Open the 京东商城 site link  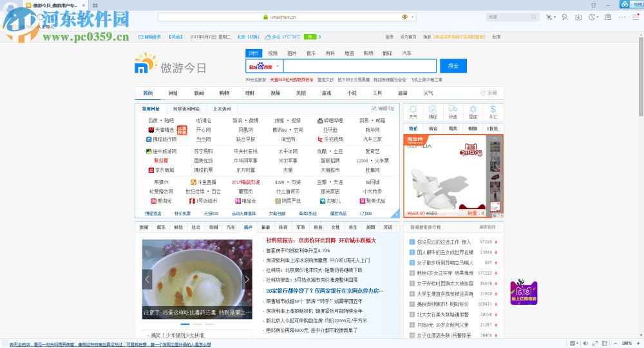click(161, 170)
